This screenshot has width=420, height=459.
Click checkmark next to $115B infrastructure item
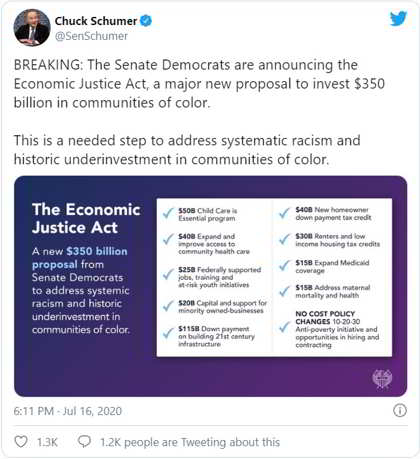(x=168, y=333)
